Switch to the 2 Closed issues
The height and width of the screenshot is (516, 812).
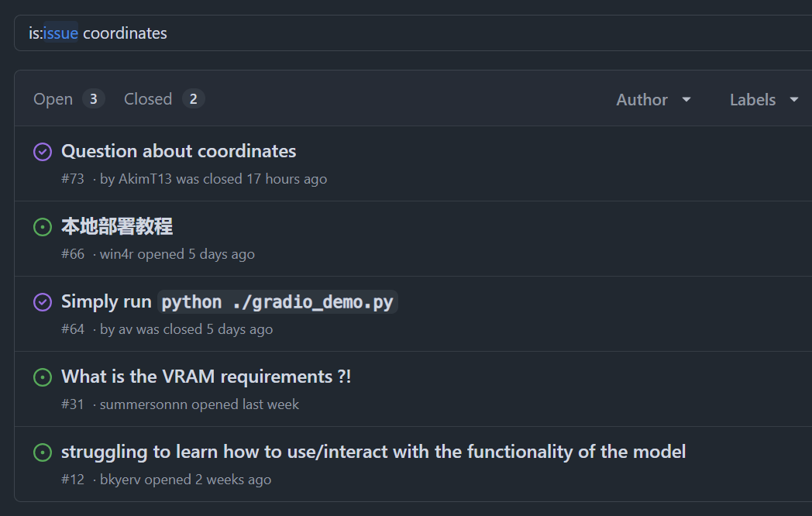[x=163, y=99]
